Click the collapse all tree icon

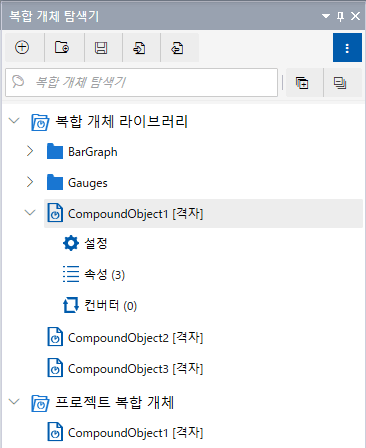[x=340, y=83]
